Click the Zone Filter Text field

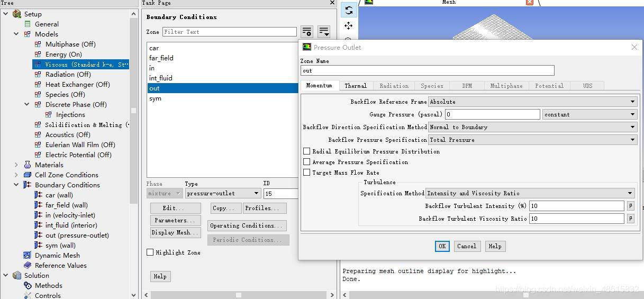230,32
